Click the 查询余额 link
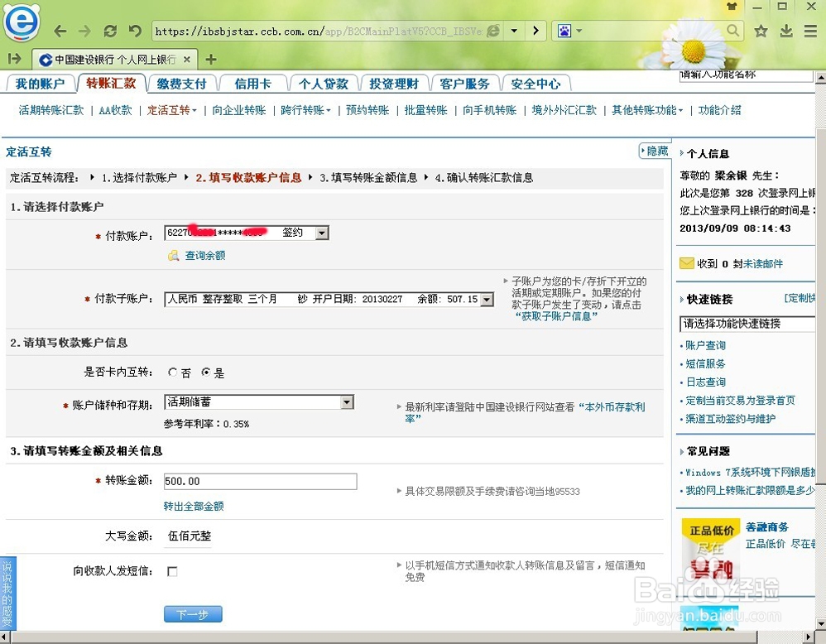This screenshot has height=644, width=826. coord(205,256)
